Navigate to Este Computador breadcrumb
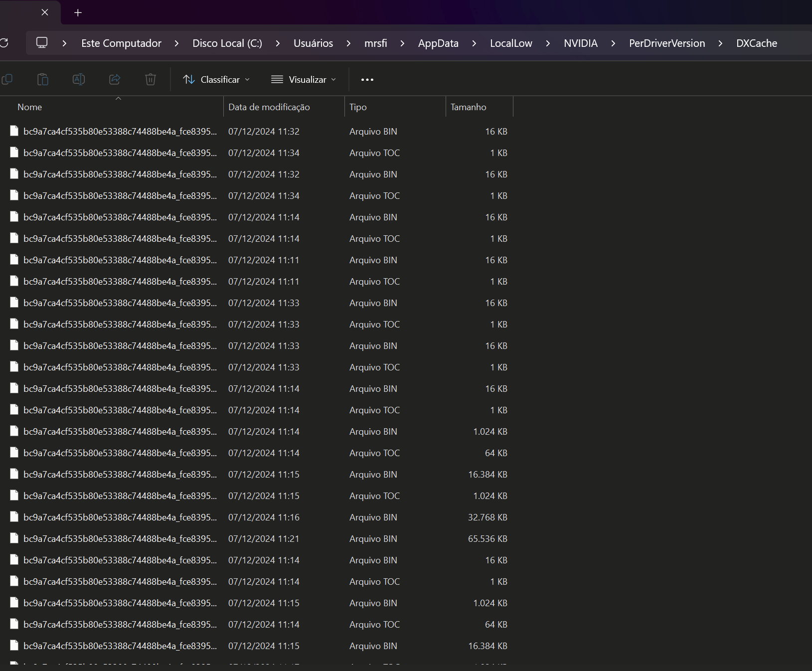Screen dimensions: 812x671 (x=121, y=43)
